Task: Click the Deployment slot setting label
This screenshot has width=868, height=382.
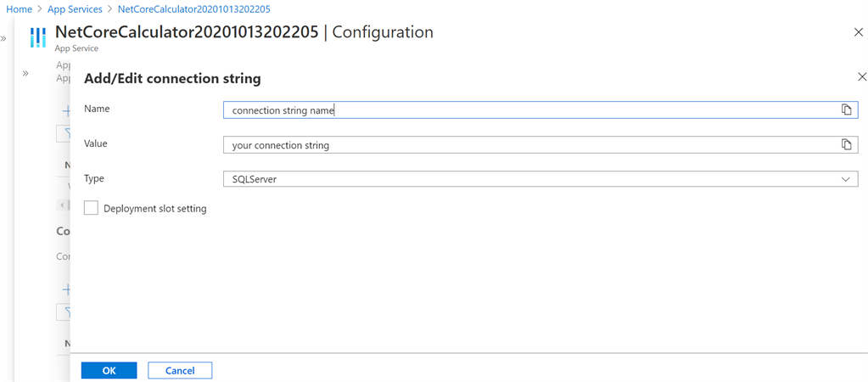Action: [x=155, y=209]
